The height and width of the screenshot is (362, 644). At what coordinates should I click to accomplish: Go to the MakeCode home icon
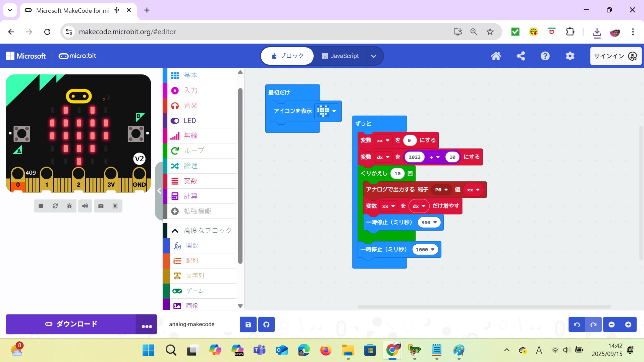point(496,56)
